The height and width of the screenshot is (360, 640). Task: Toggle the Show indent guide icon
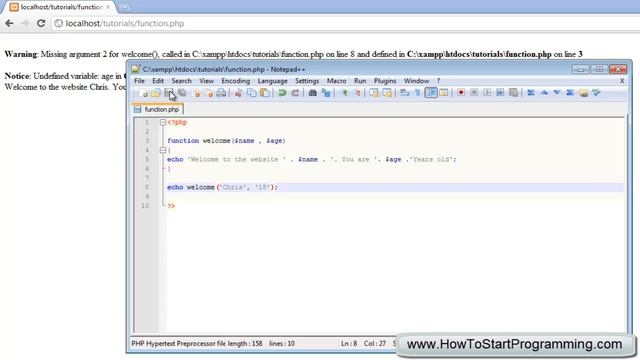click(x=431, y=93)
